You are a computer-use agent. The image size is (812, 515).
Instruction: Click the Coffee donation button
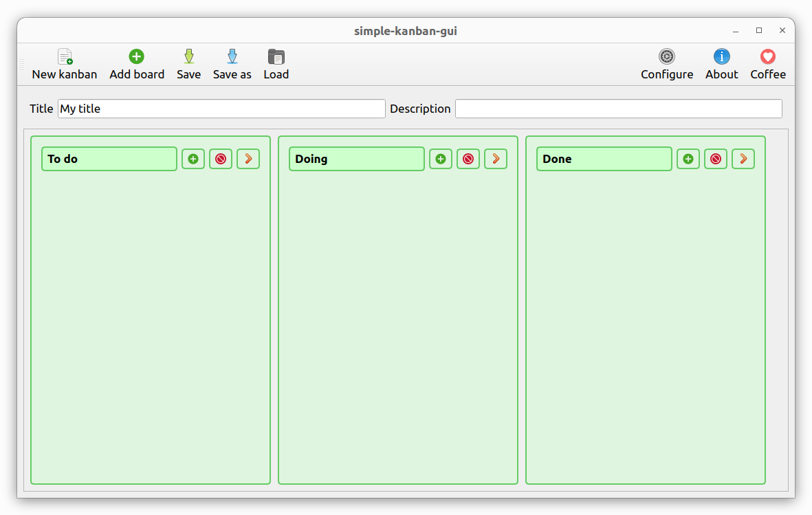(x=767, y=64)
